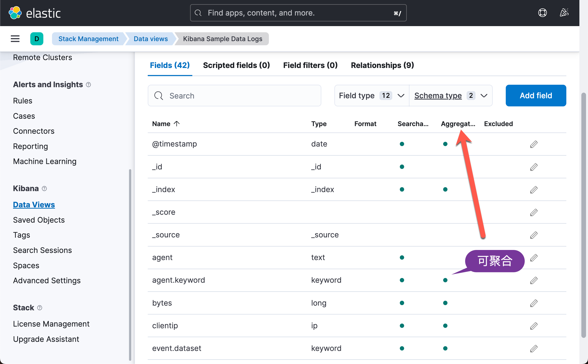The height and width of the screenshot is (364, 588).
Task: Go to Stack Management via breadcrumb
Action: (x=88, y=39)
